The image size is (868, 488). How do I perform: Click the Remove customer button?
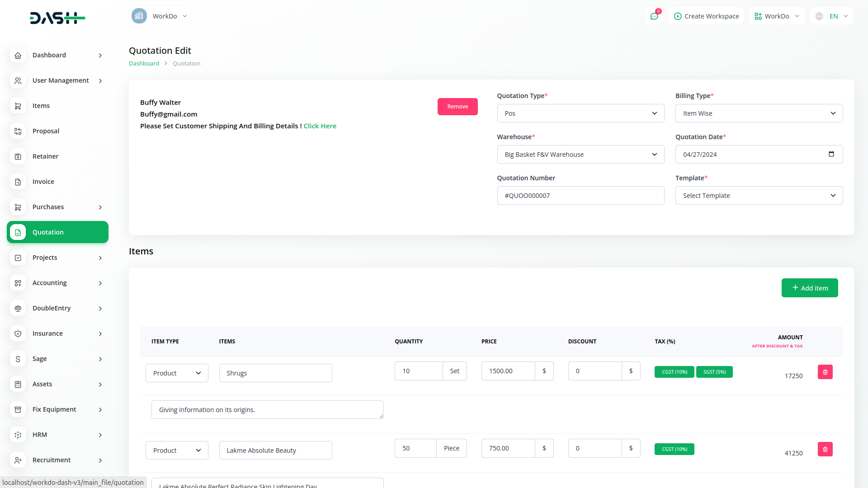coord(457,107)
